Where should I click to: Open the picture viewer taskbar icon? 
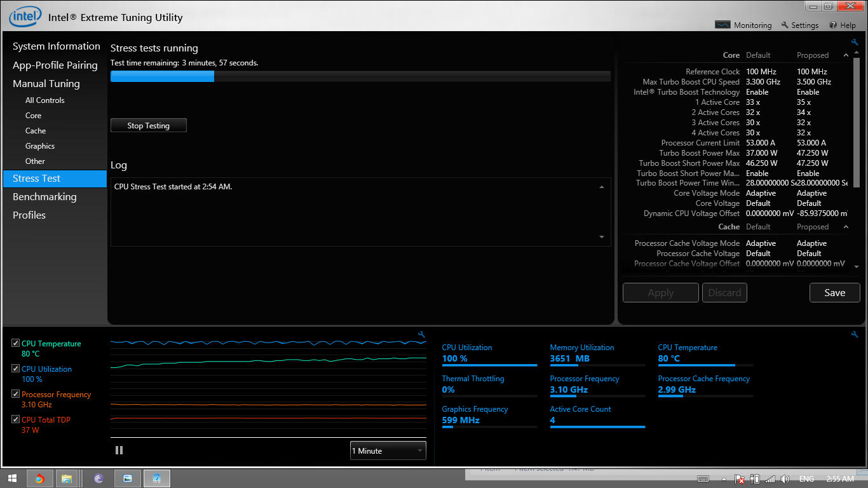pyautogui.click(x=128, y=478)
